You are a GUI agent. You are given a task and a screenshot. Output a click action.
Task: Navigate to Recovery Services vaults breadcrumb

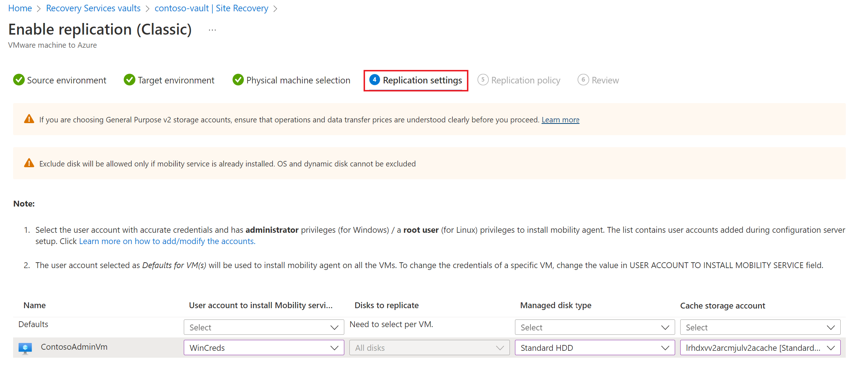click(x=93, y=8)
